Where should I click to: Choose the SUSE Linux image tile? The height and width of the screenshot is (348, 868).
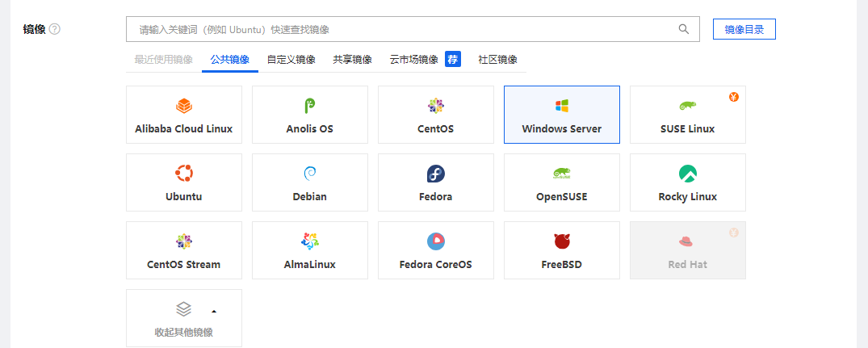687,115
